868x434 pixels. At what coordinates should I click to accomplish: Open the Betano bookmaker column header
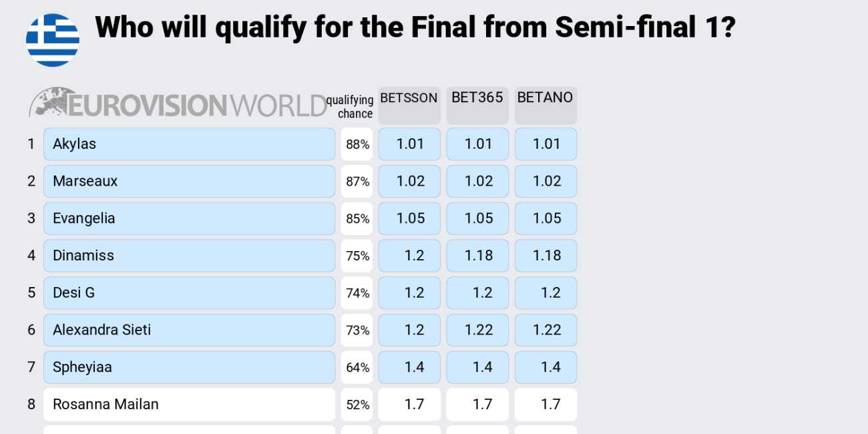(546, 105)
